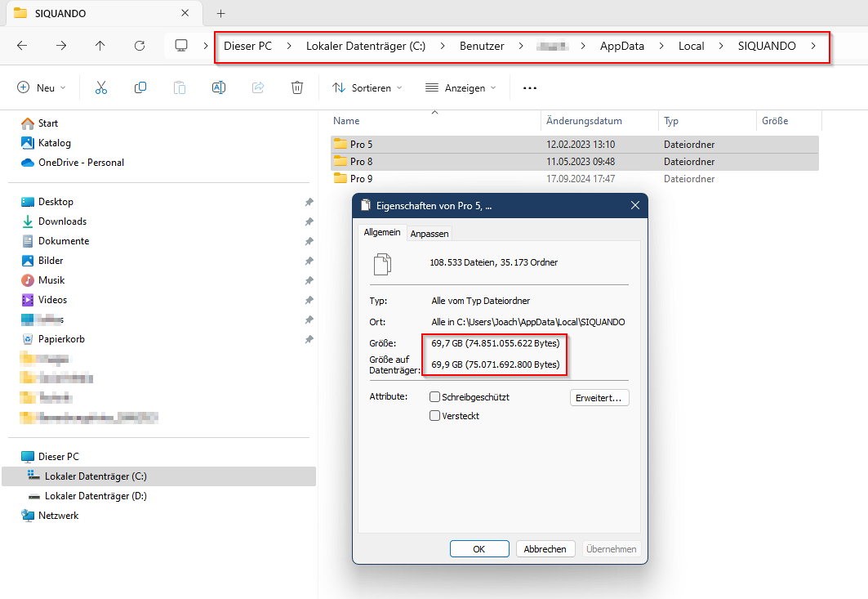Sort by Änderungsdatum column header
This screenshot has height=599, width=868.
tap(584, 121)
